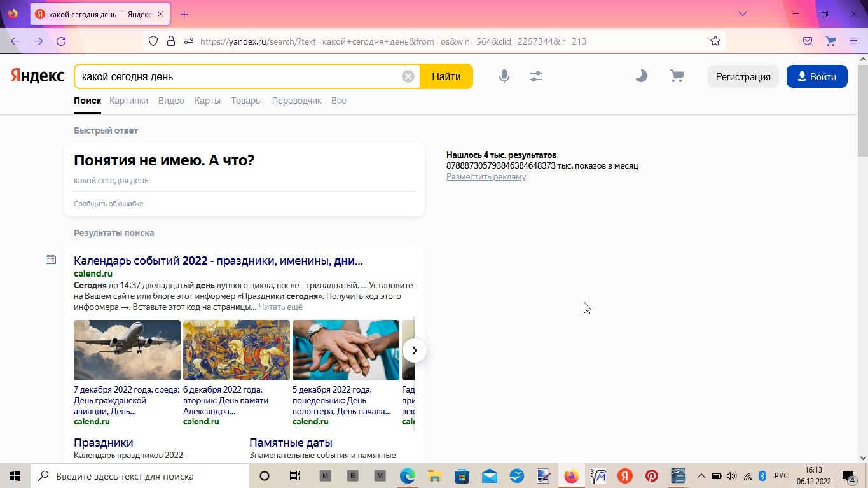The image size is (868, 488).
Task: Show site security padlock info
Action: [x=170, y=41]
